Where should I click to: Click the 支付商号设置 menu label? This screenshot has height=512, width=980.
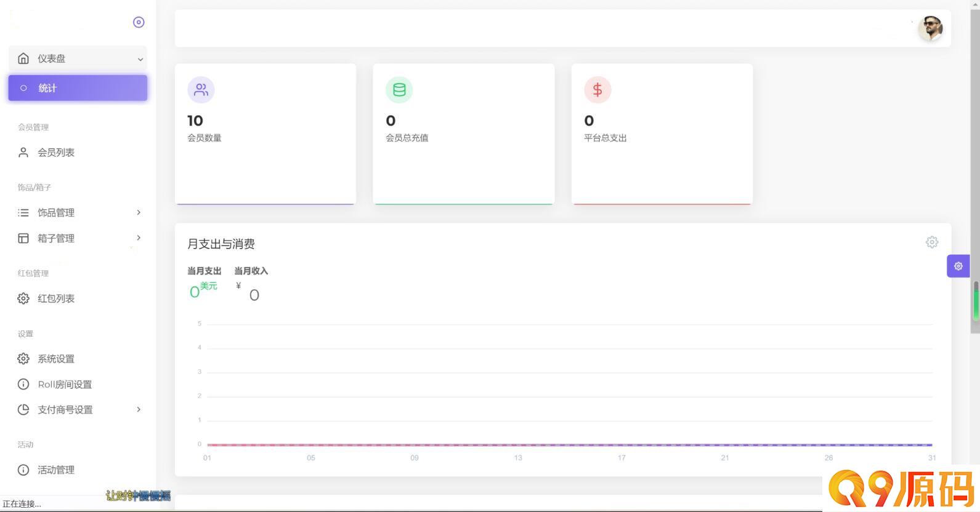click(x=65, y=410)
